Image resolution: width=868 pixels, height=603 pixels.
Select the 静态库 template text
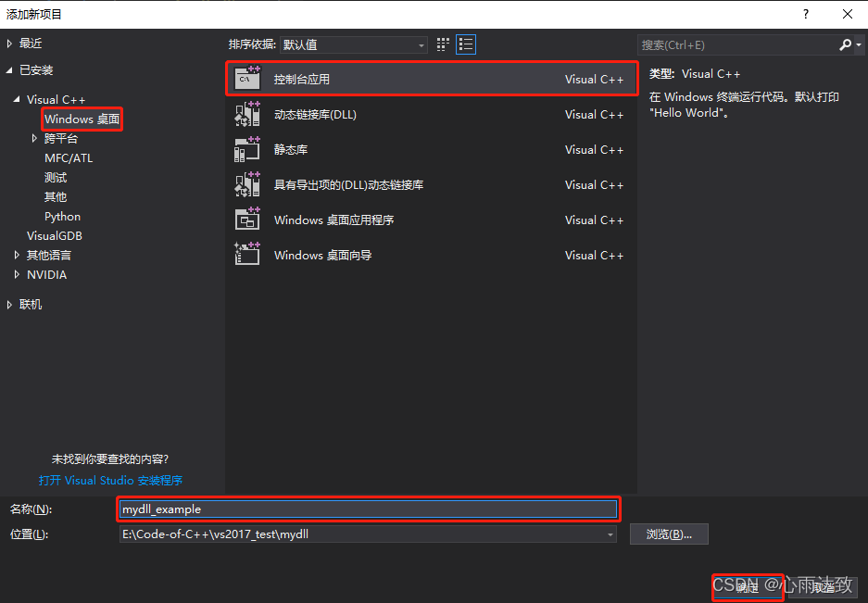click(291, 149)
